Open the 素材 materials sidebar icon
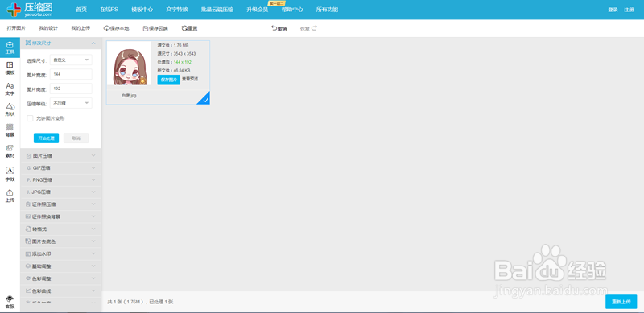This screenshot has height=313, width=644. click(10, 151)
